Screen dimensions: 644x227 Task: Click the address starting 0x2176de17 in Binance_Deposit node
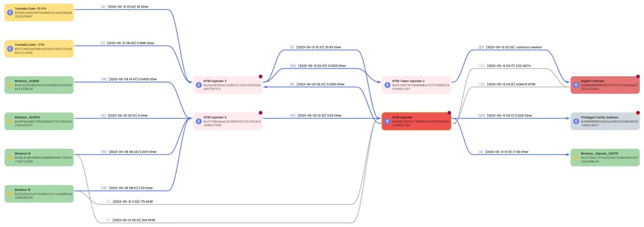click(609, 160)
